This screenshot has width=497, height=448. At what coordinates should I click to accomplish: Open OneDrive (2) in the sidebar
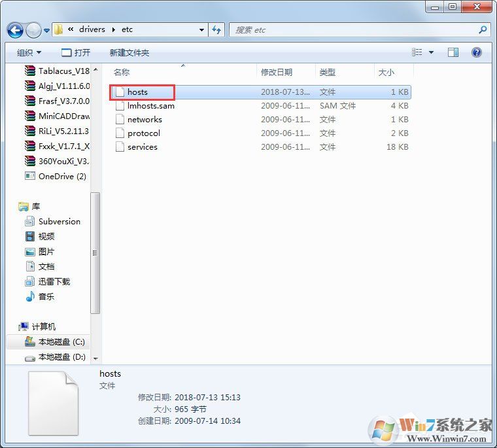tap(56, 177)
